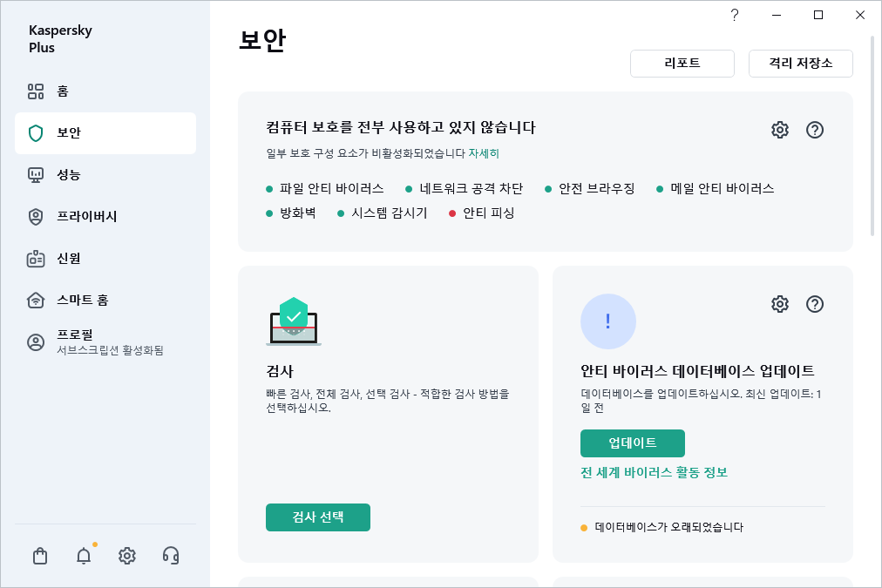Open notifications via the bell icon

point(83,555)
